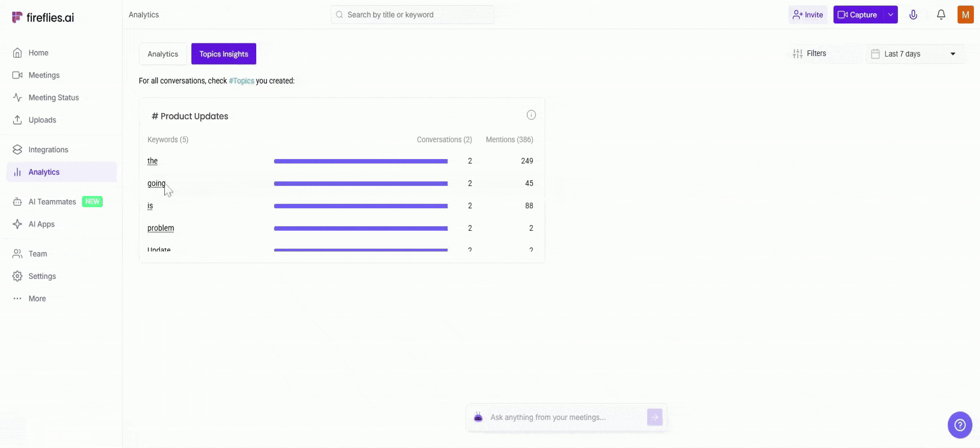This screenshot has height=448, width=980.
Task: Click the Product Updates info icon
Action: click(531, 115)
